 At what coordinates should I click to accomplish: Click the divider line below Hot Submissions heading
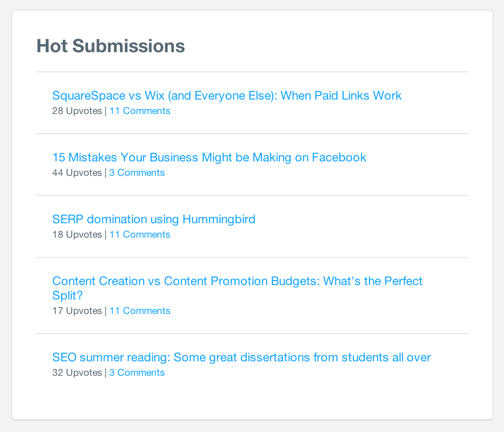pos(252,72)
